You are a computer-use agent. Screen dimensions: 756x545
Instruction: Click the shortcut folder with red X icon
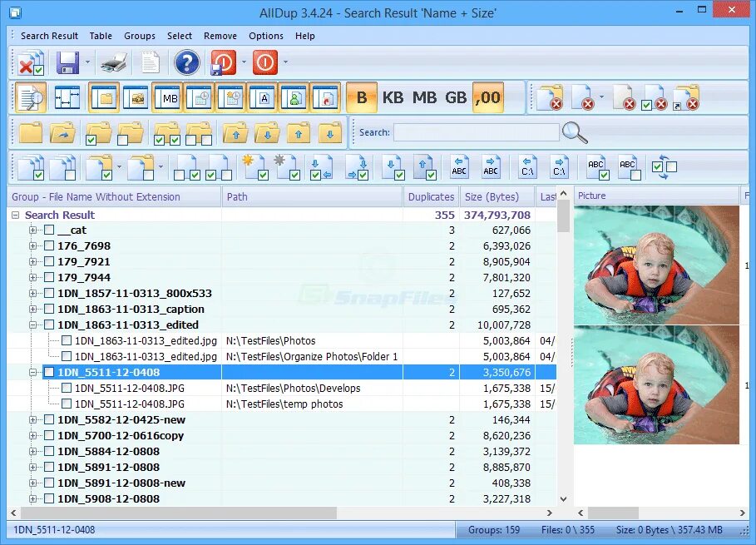pyautogui.click(x=686, y=98)
